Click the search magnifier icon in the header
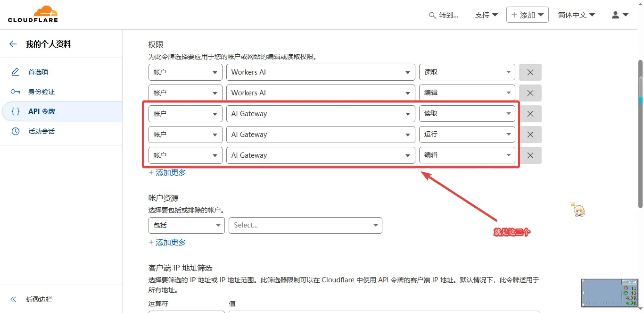 coord(432,15)
